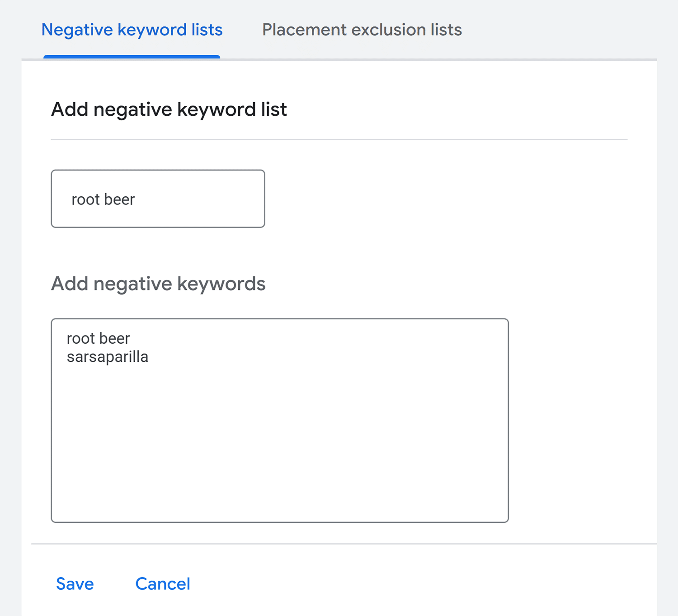Cancel adding the negative keyword list
The image size is (678, 616).
[163, 584]
